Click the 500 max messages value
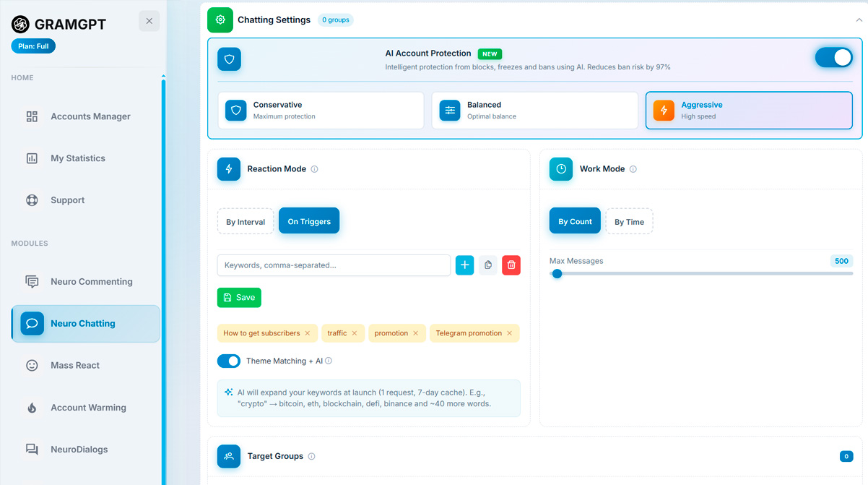 [841, 261]
